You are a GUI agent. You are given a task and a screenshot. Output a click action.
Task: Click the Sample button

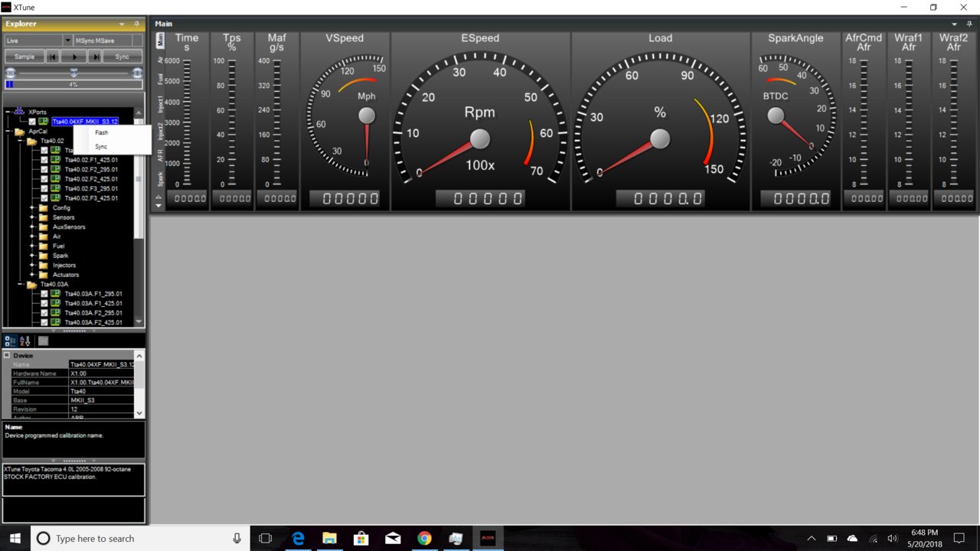[x=24, y=57]
